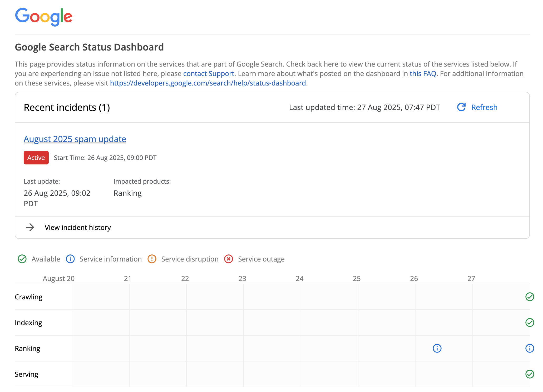
Task: Click the Indexing row green checkmark status icon
Action: pos(530,323)
